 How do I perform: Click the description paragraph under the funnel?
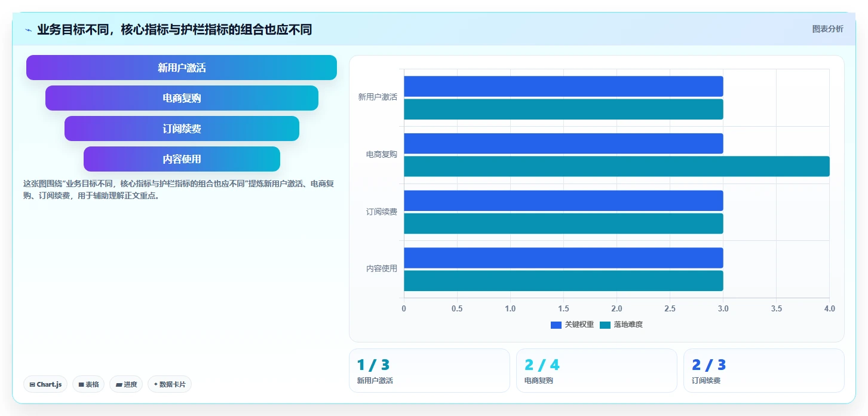click(178, 190)
